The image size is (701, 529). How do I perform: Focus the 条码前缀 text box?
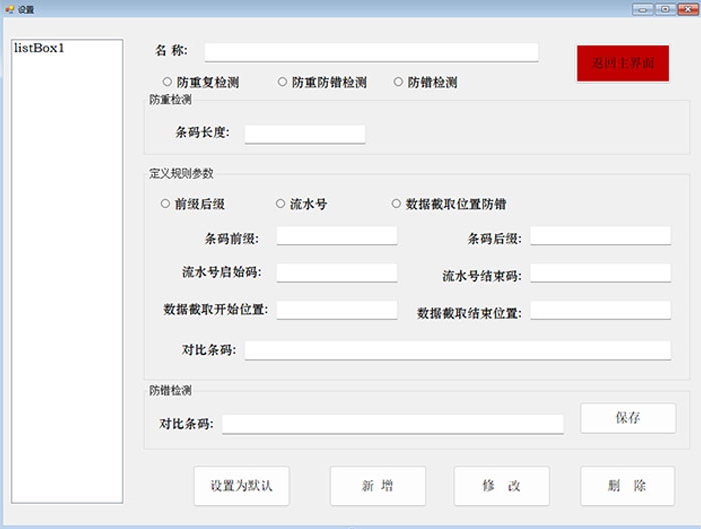click(337, 236)
